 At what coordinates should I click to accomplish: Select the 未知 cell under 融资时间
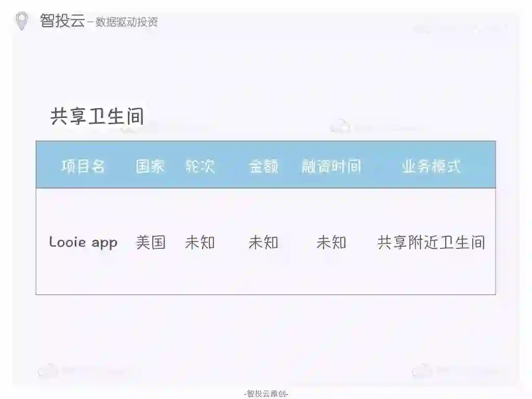click(x=331, y=243)
